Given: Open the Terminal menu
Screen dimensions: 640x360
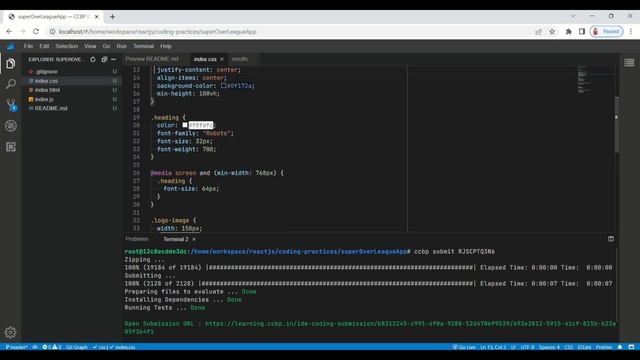Looking at the screenshot, I should pos(144,46).
